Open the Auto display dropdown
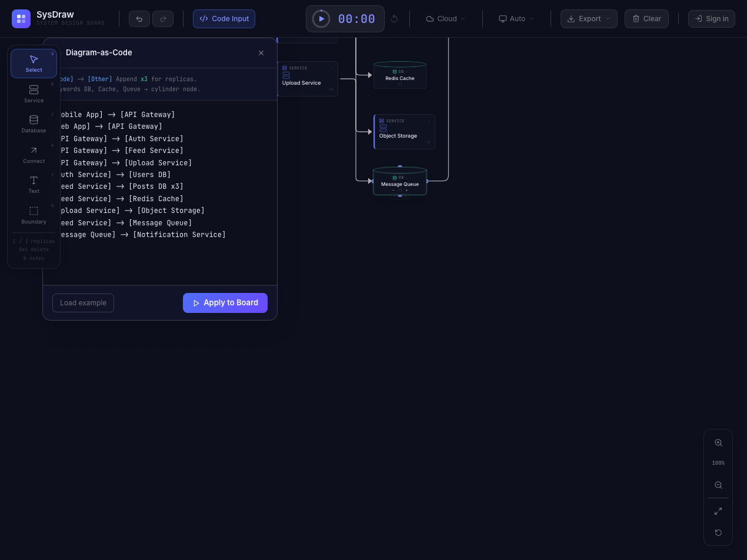Viewport: 747px width, 560px height. (x=516, y=19)
